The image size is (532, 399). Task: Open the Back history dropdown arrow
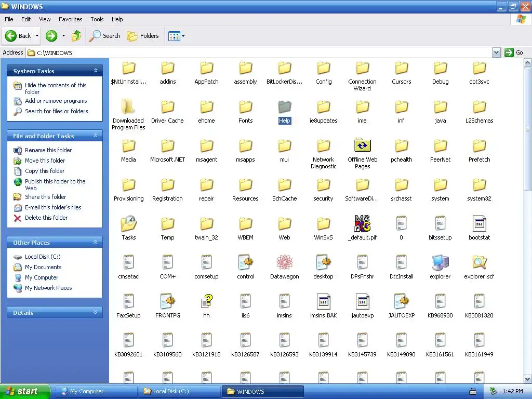pos(37,36)
